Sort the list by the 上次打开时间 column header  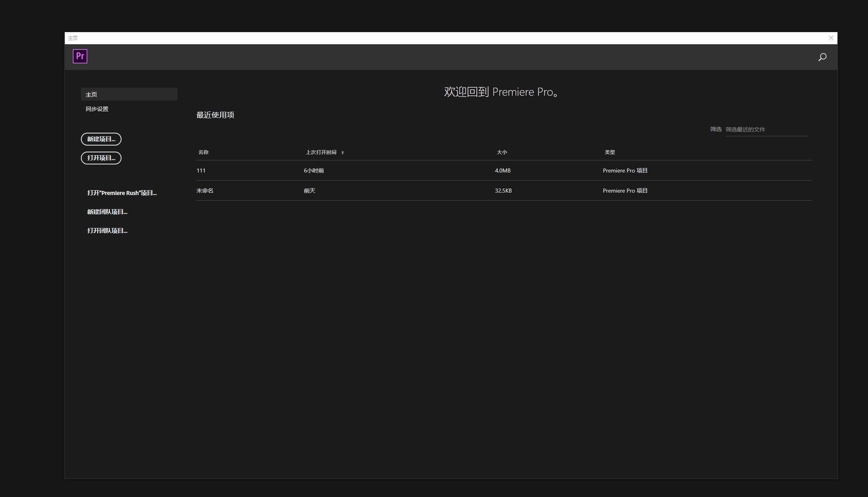[x=321, y=152]
